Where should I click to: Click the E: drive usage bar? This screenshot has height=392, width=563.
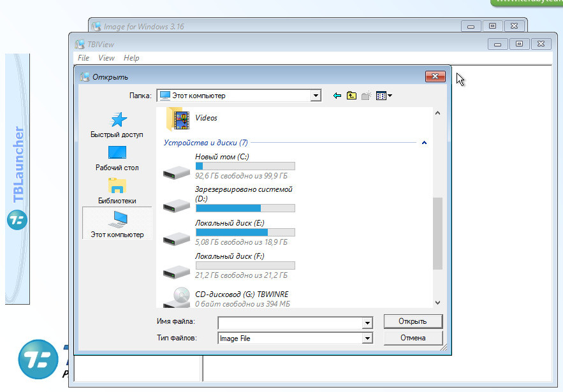(245, 232)
